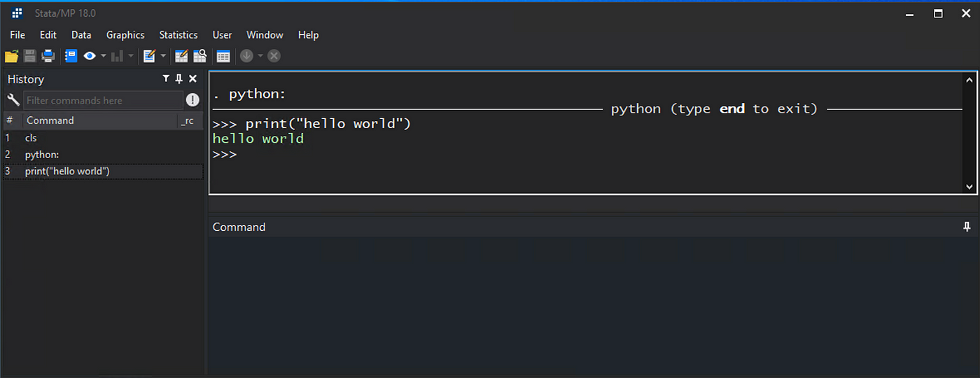
Task: Click the Print results icon
Action: 48,56
